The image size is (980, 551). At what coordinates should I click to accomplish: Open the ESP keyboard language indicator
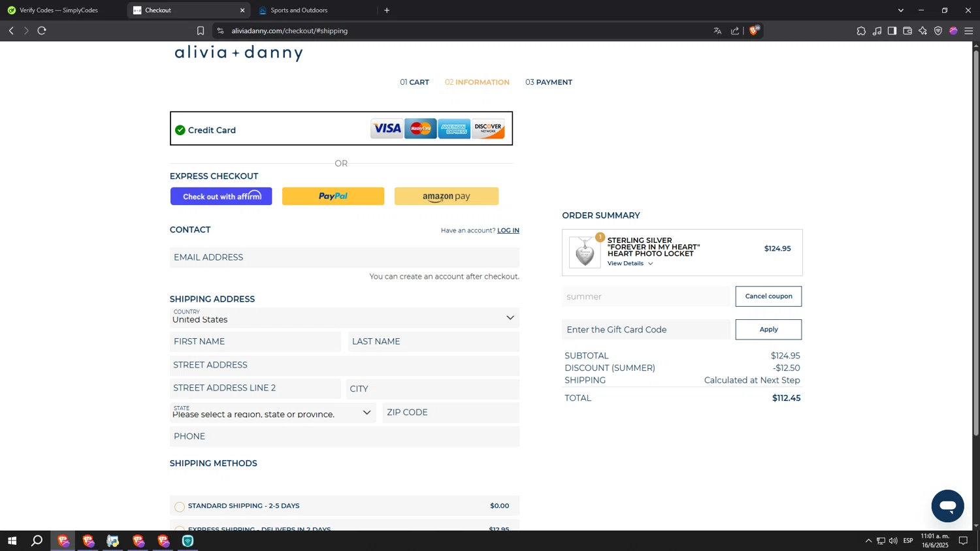pyautogui.click(x=908, y=541)
